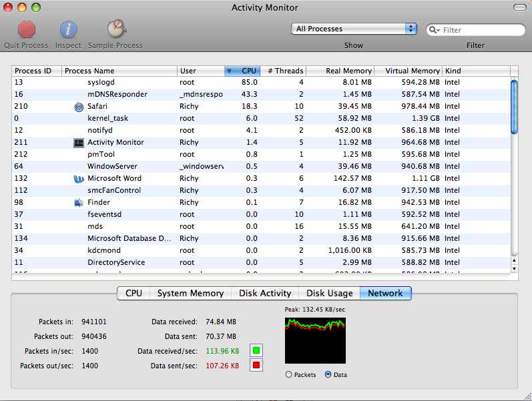This screenshot has width=532, height=401.
Task: Open the Inspect info icon
Action: click(68, 29)
